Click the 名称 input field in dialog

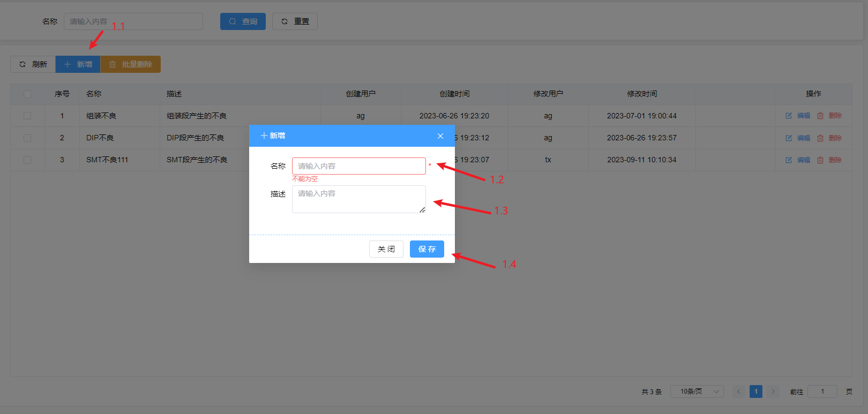click(x=358, y=166)
